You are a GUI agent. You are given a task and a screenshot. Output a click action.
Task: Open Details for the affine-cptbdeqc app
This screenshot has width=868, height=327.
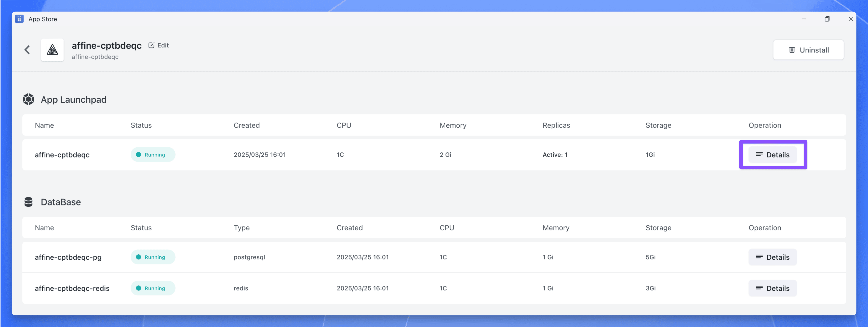coord(773,155)
